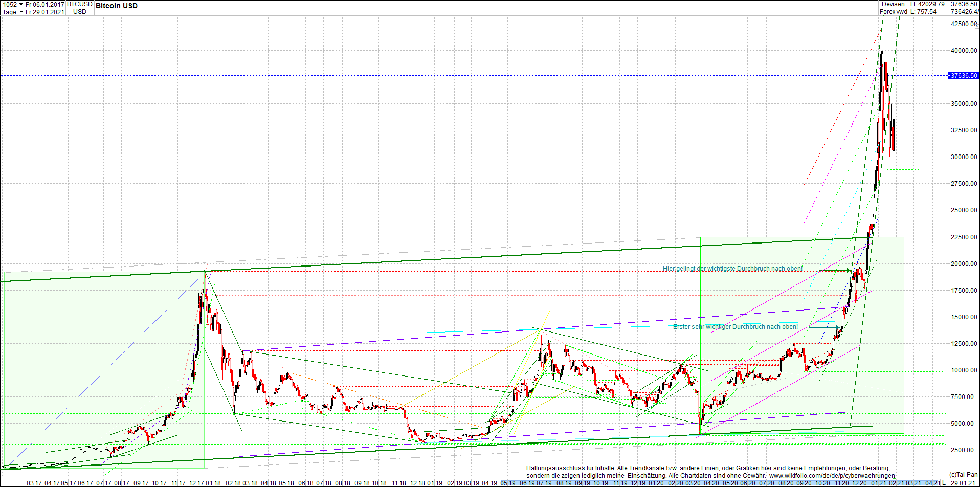Click the 40000.00 price axis label
980x487 pixels.
tap(964, 51)
